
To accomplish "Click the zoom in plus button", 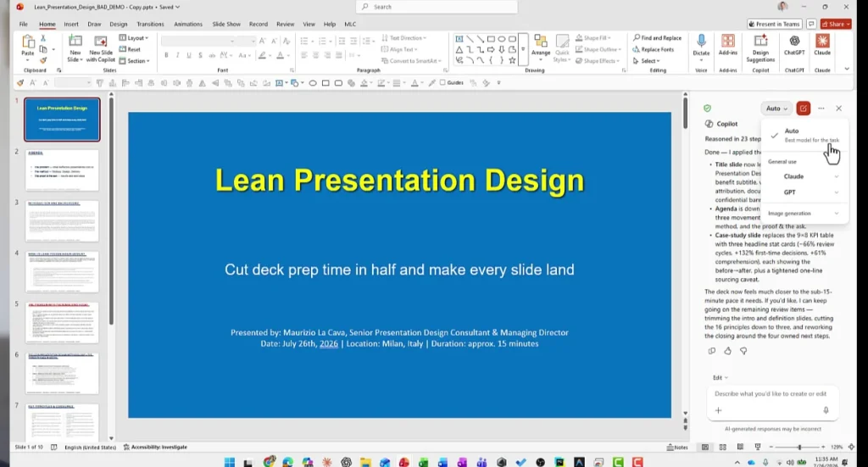I will (823, 447).
